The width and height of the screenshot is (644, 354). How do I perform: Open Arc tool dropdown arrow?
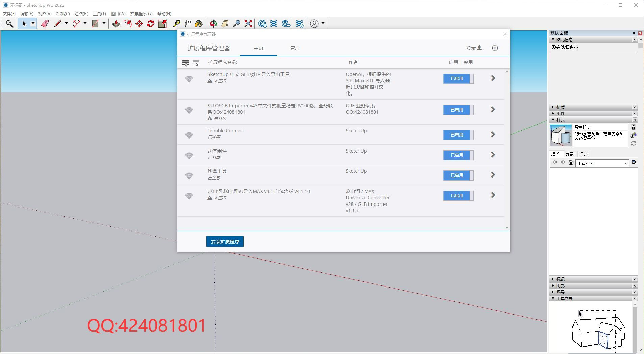click(85, 23)
